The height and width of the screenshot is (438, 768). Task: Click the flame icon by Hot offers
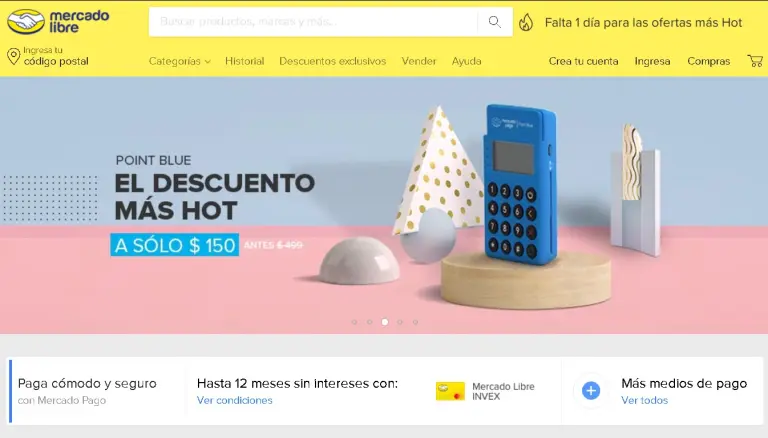coord(526,23)
